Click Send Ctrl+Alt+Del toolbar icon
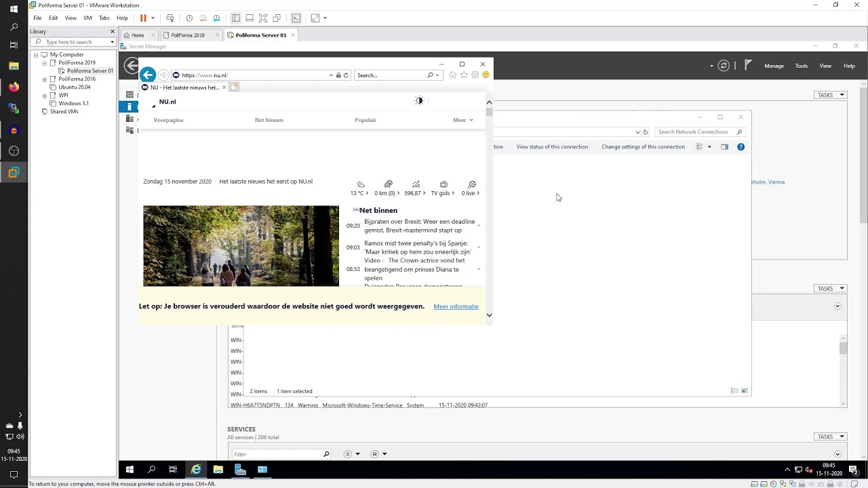 point(170,18)
